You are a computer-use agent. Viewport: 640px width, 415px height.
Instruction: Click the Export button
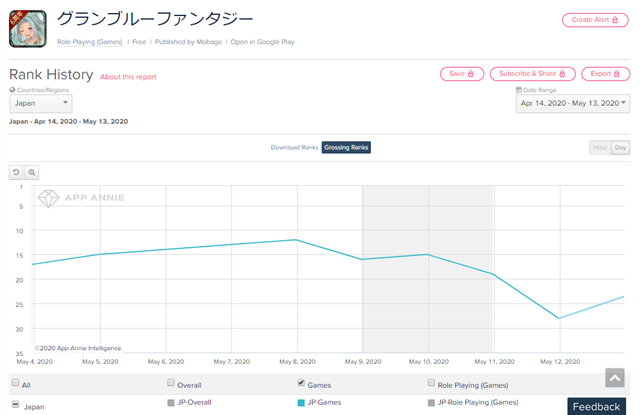click(x=605, y=74)
